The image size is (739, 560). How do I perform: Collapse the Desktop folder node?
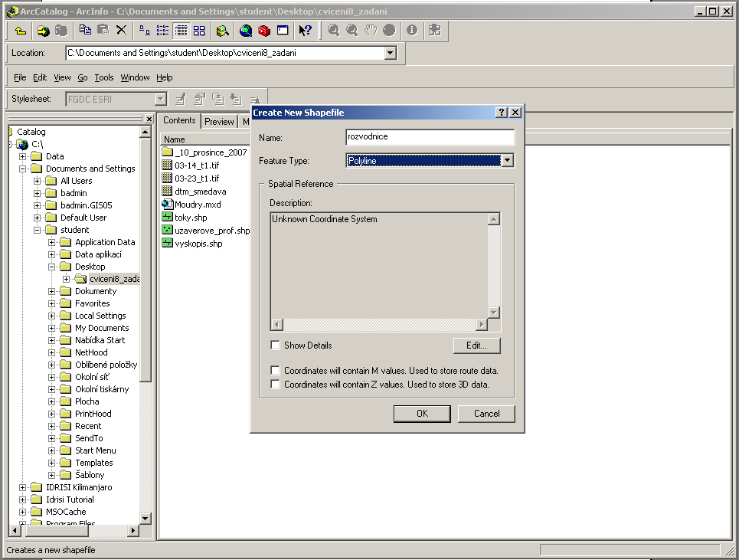pos(52,267)
